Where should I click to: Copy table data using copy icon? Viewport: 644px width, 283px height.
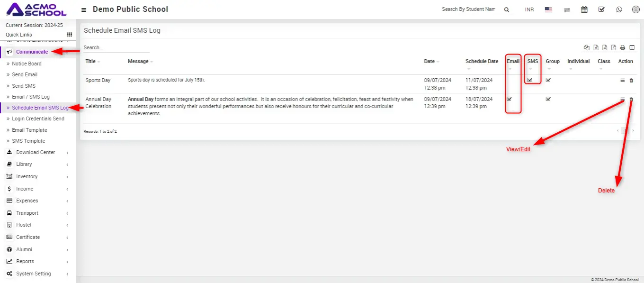coord(587,47)
